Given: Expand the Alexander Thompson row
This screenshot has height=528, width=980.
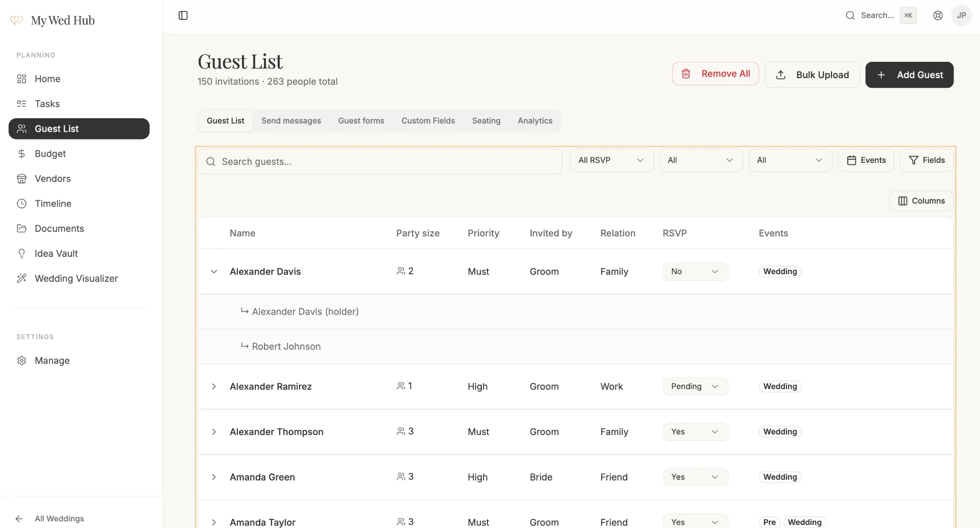Looking at the screenshot, I should pos(214,432).
